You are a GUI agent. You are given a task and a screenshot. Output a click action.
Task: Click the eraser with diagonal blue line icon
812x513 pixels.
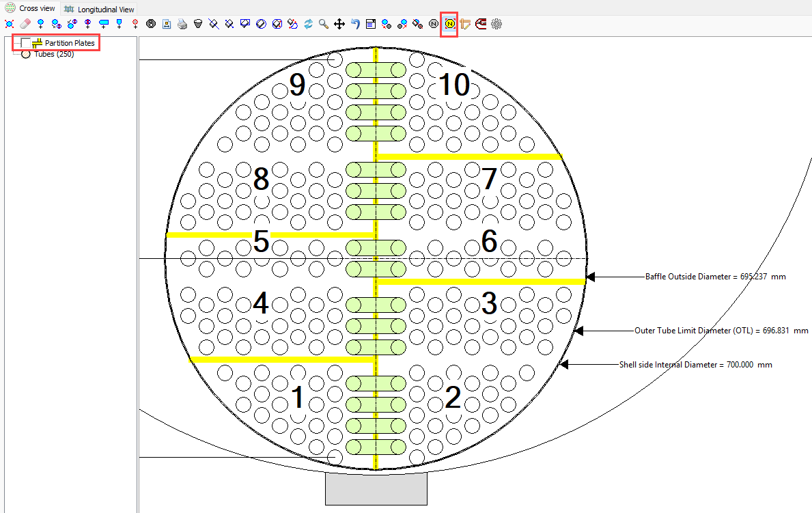tap(214, 24)
